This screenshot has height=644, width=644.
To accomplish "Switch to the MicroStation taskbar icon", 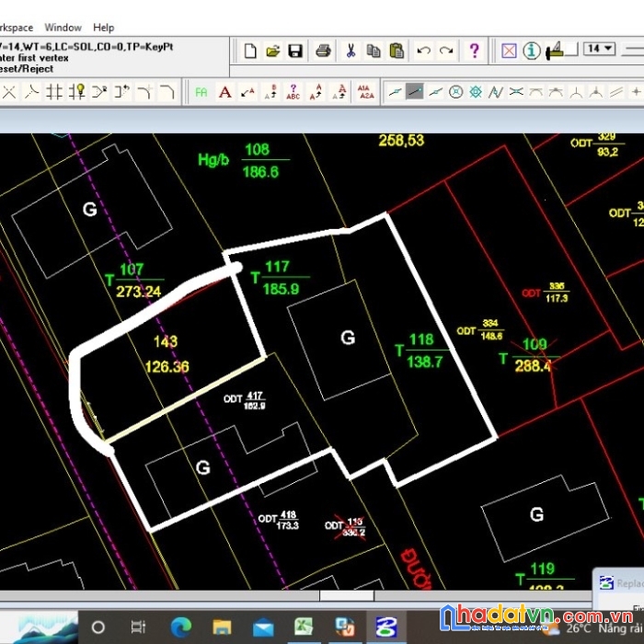I will coord(386,627).
